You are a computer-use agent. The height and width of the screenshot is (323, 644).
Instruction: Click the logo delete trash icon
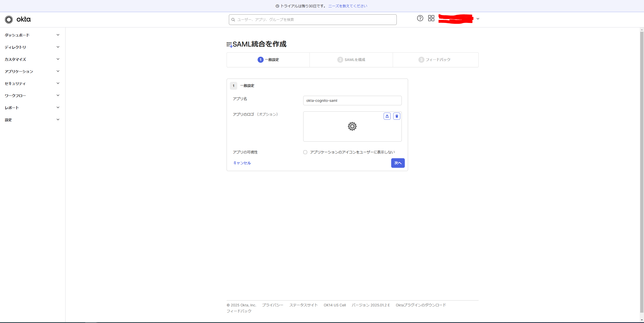click(396, 116)
